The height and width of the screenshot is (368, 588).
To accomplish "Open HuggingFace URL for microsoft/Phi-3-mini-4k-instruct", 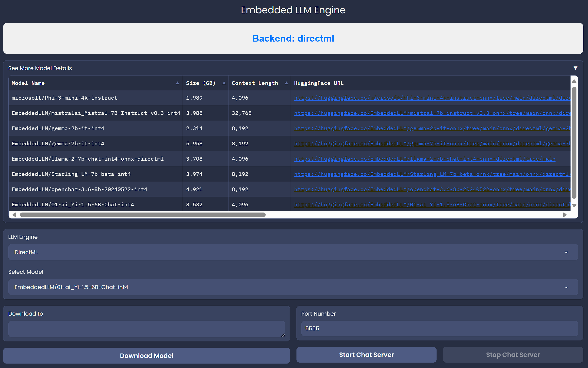I will (432, 97).
